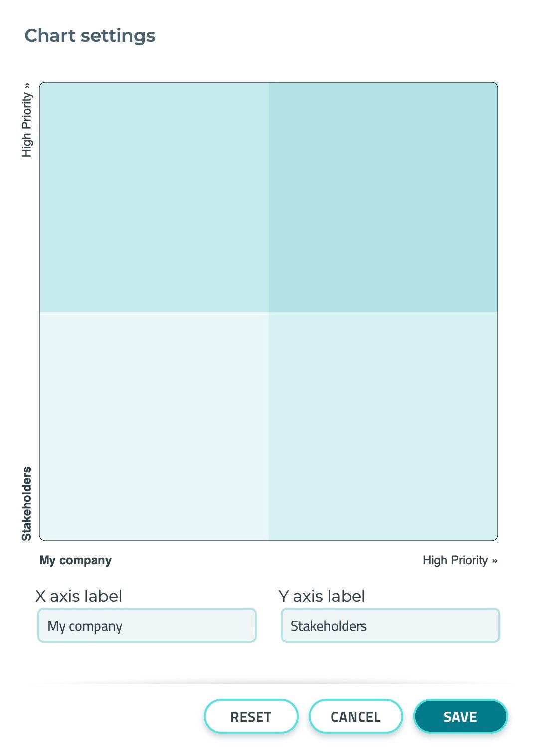Click inside the X axis label input field
This screenshot has height=756, width=541.
[147, 625]
